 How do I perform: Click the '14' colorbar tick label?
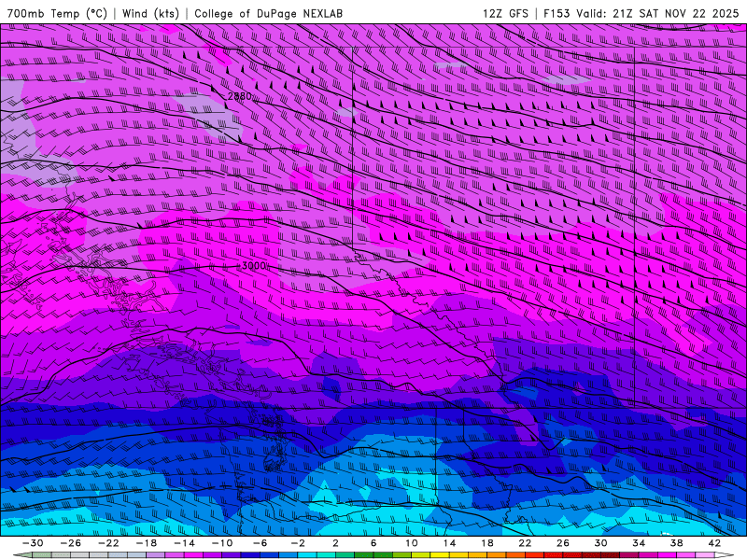pos(449,543)
